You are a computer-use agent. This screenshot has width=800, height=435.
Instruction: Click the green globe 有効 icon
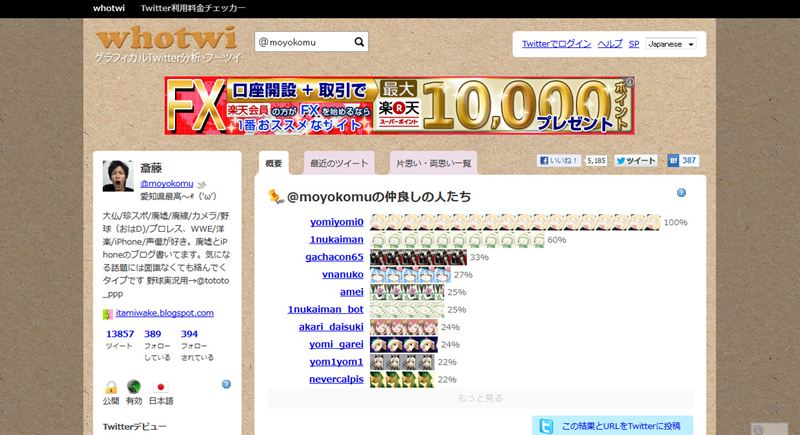point(134,387)
